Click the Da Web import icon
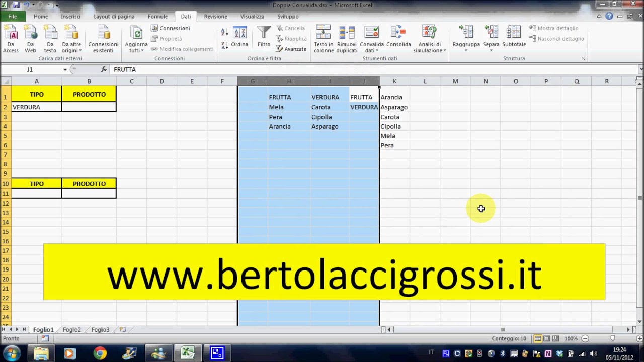 (x=30, y=39)
